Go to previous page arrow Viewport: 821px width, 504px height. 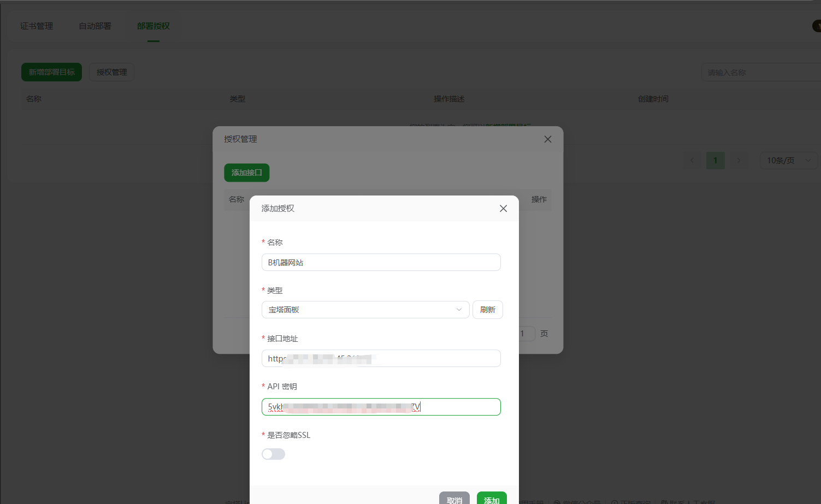click(692, 161)
